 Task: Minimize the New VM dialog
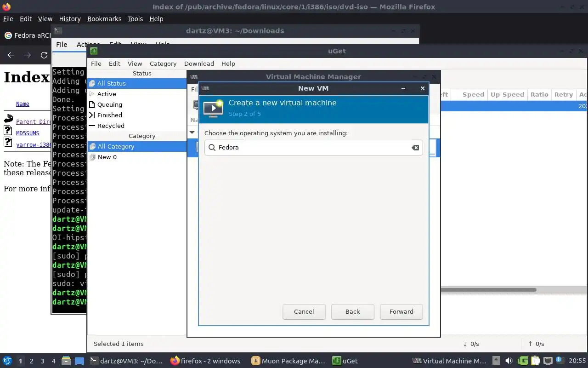click(x=403, y=88)
